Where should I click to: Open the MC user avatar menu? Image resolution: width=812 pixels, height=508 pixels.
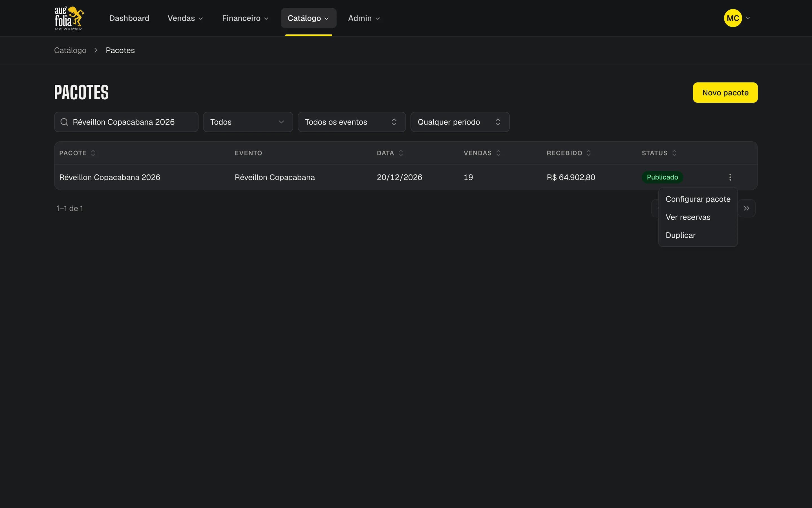pos(736,18)
